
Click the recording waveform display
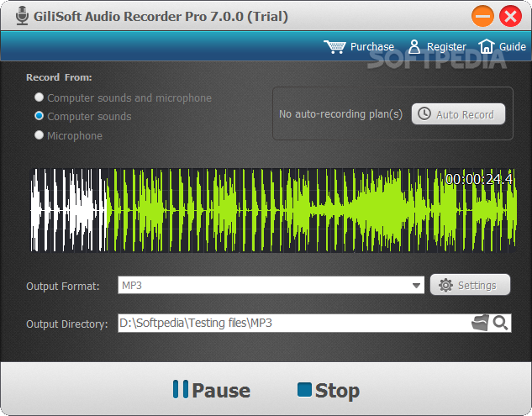pos(273,210)
